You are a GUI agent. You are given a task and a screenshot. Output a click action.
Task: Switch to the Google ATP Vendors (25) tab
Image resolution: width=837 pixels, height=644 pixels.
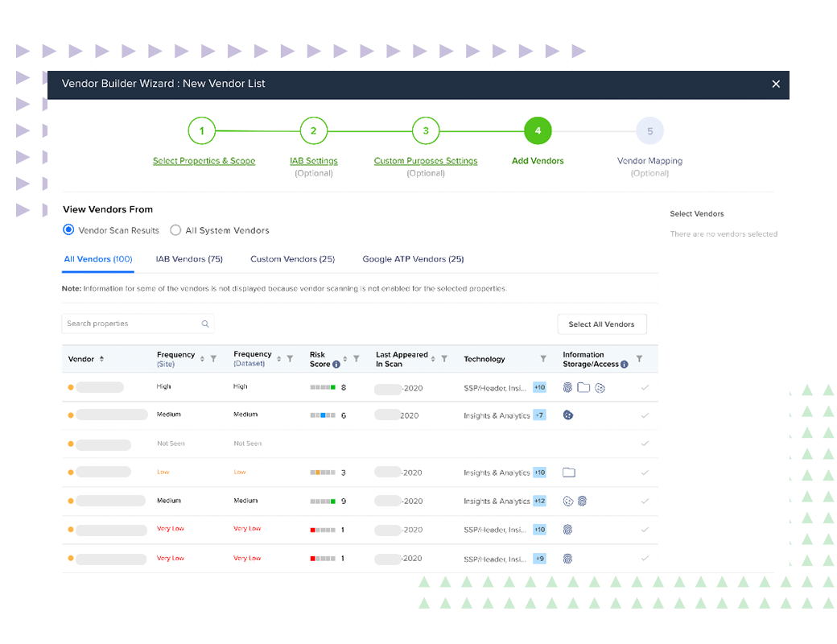pyautogui.click(x=413, y=259)
